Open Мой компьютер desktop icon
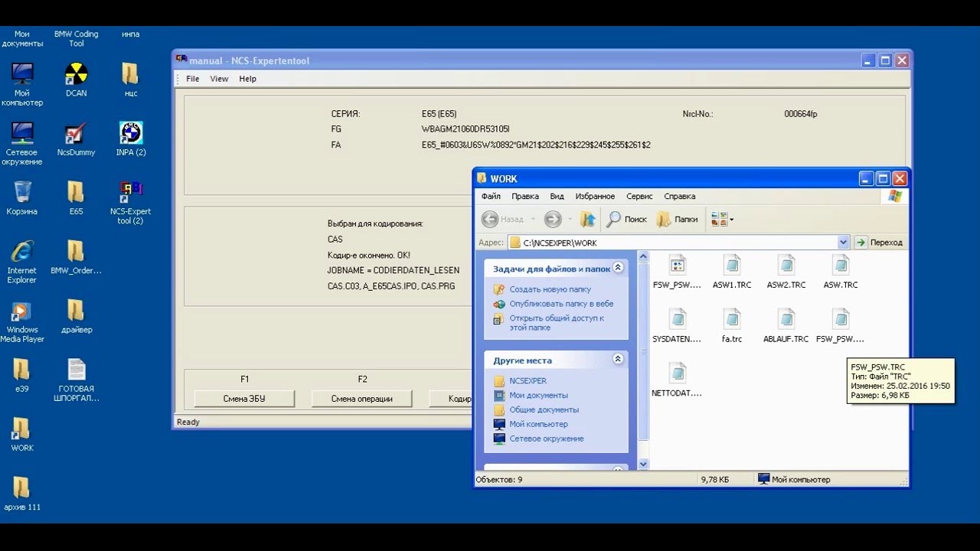Screen dimensions: 980x551 22,84
